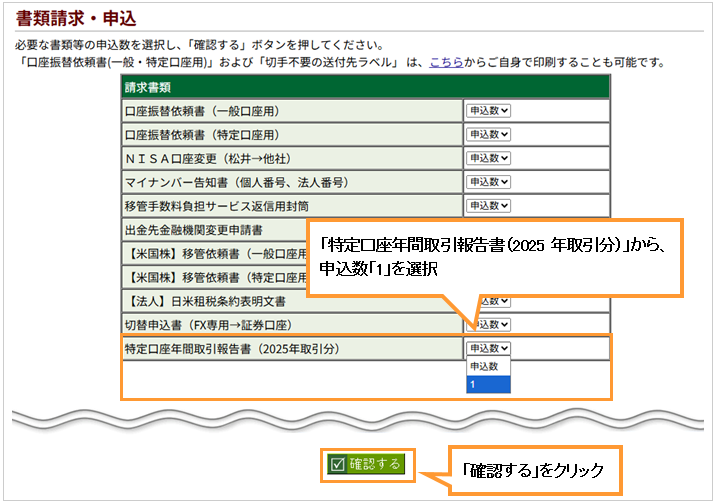Click the 請求書類 green table header
Viewport: 717px width, 504px height.
click(x=365, y=87)
